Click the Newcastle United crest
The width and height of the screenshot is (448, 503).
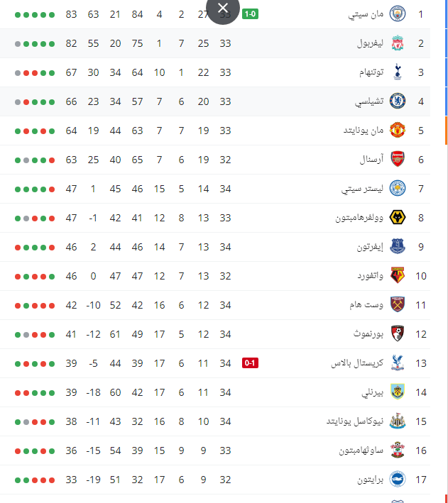[x=398, y=421]
